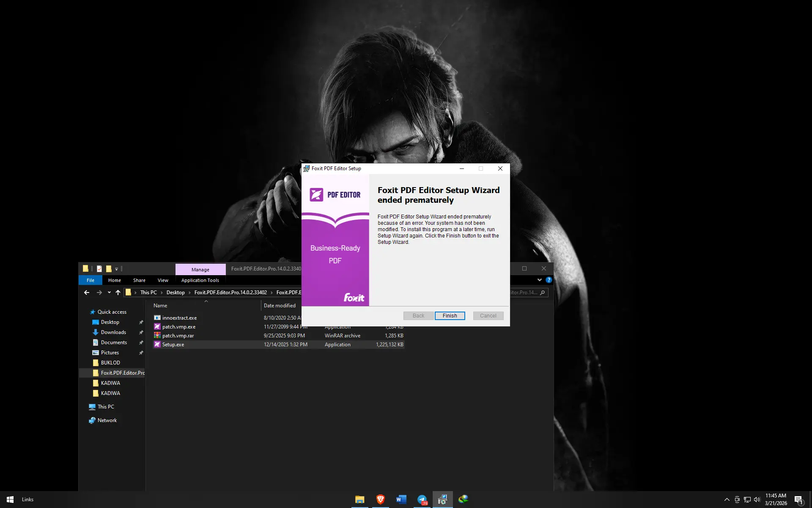Image resolution: width=812 pixels, height=508 pixels.
Task: Switch to the View ribbon tab
Action: pyautogui.click(x=163, y=280)
